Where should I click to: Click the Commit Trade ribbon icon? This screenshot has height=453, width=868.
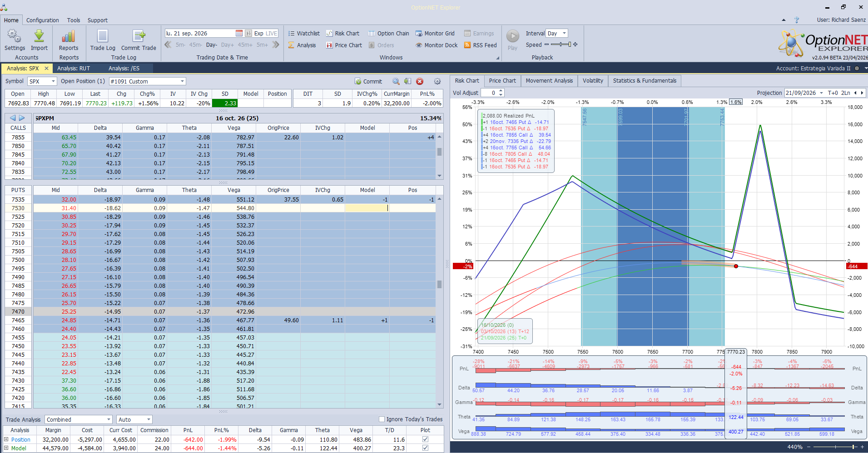139,40
